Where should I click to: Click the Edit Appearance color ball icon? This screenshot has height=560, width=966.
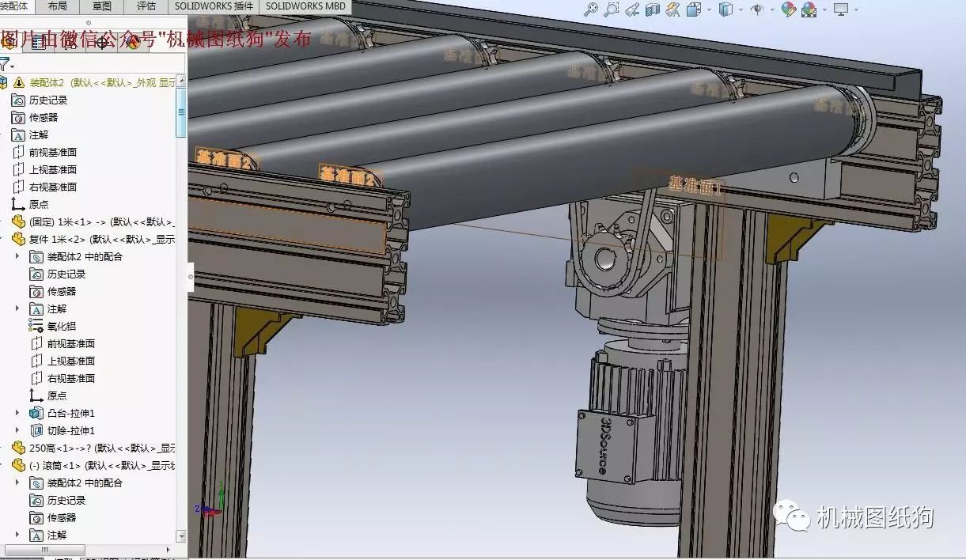pos(788,9)
